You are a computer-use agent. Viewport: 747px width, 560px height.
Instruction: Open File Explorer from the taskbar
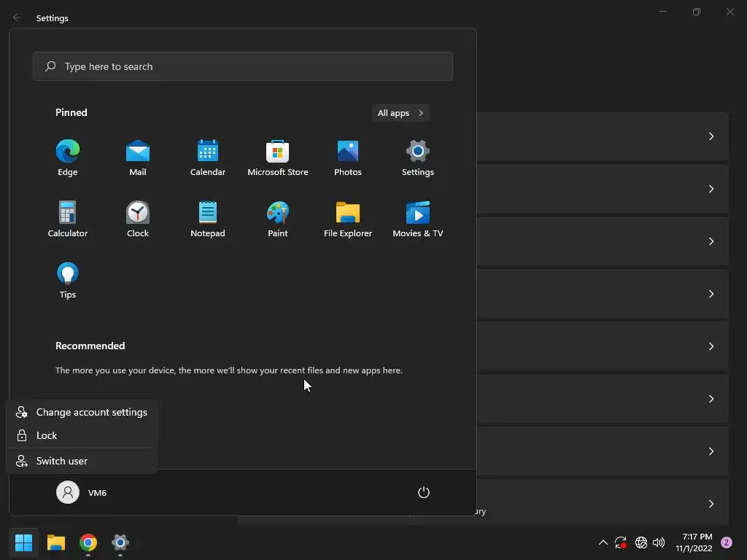pyautogui.click(x=56, y=542)
